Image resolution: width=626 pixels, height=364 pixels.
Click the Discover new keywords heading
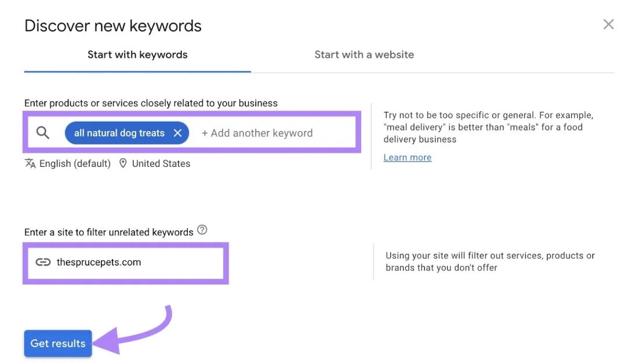coord(113,26)
